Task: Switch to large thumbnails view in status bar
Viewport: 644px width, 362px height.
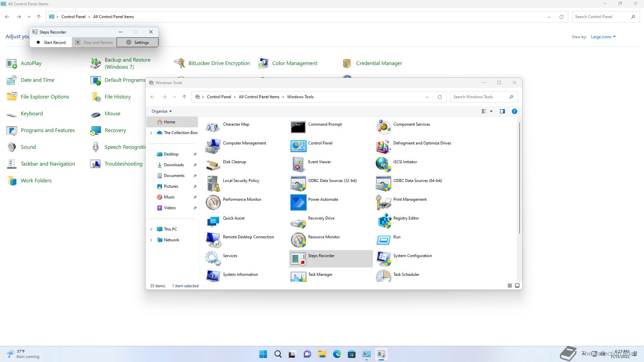Action: pos(517,286)
